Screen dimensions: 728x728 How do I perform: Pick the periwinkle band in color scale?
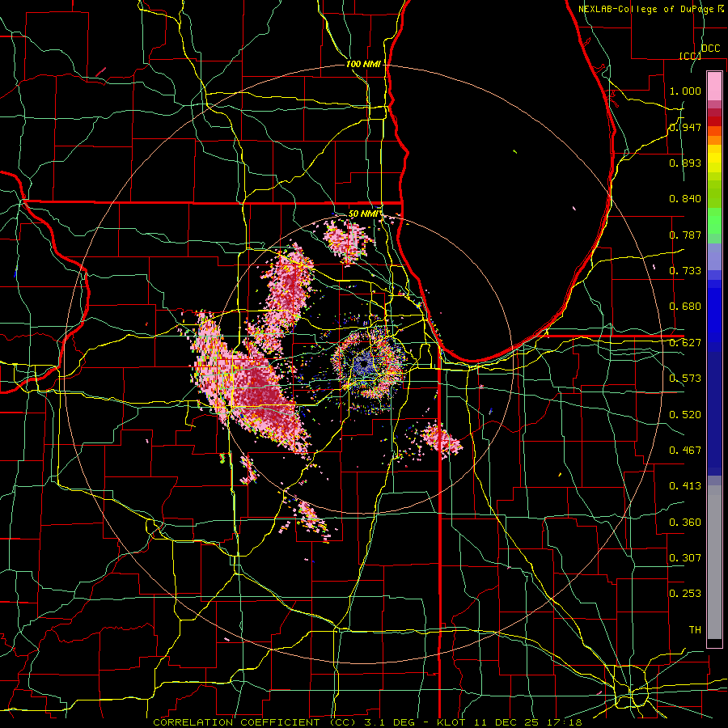714,256
